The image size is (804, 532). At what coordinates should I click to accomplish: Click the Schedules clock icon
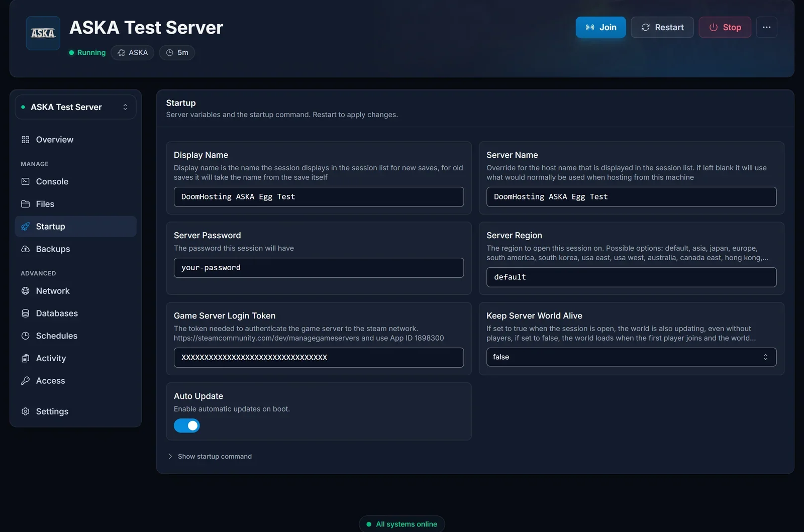point(25,336)
